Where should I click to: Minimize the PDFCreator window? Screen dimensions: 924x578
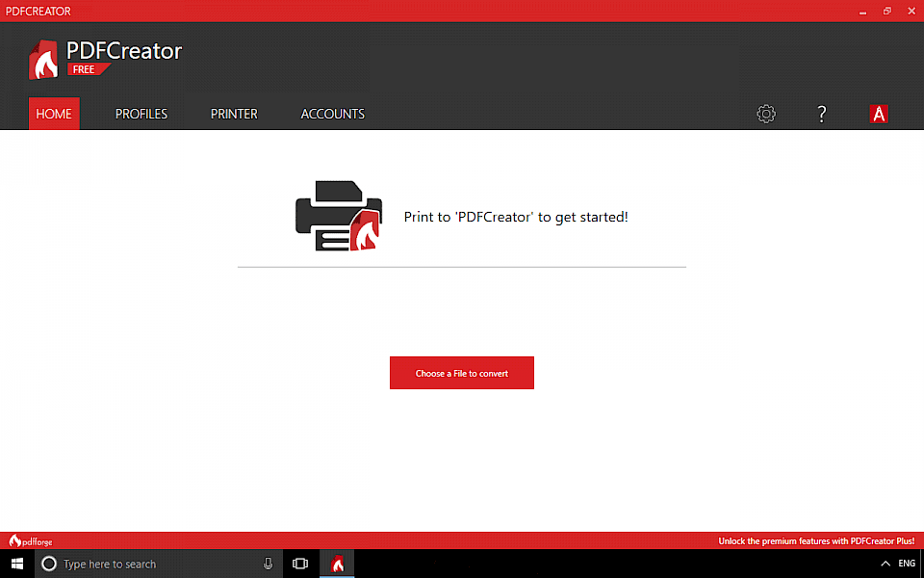click(x=862, y=12)
